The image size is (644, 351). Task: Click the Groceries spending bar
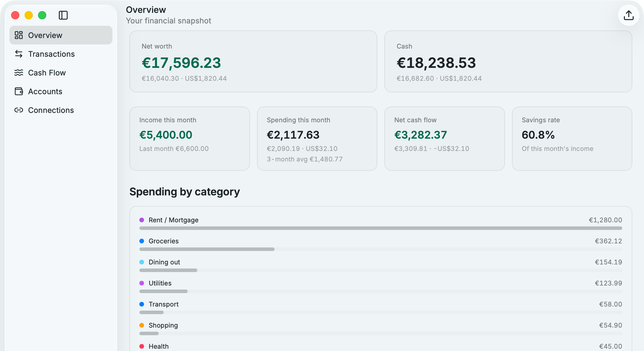pyautogui.click(x=381, y=249)
